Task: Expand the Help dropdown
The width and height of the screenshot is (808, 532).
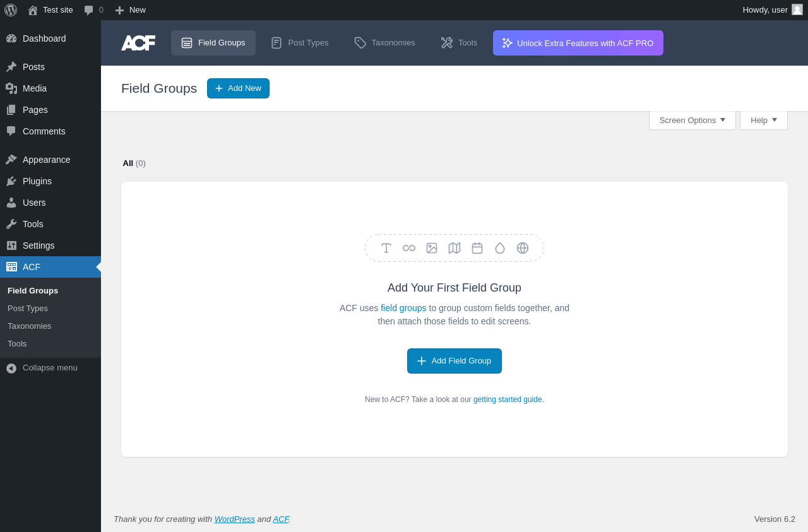Action: point(764,120)
